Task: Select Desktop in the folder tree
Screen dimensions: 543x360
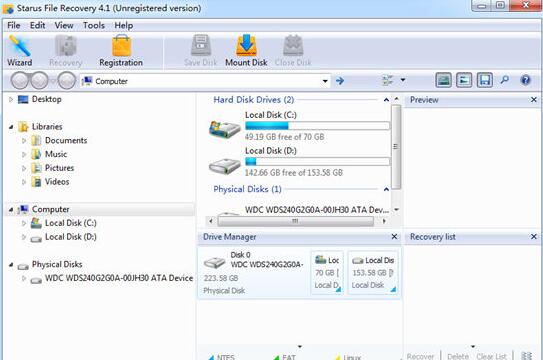Action: click(46, 99)
